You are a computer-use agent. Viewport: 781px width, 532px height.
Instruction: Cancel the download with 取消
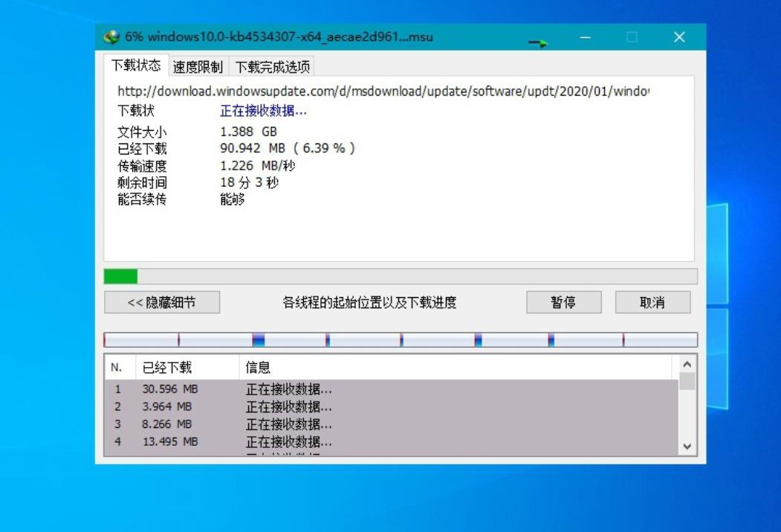pos(652,302)
